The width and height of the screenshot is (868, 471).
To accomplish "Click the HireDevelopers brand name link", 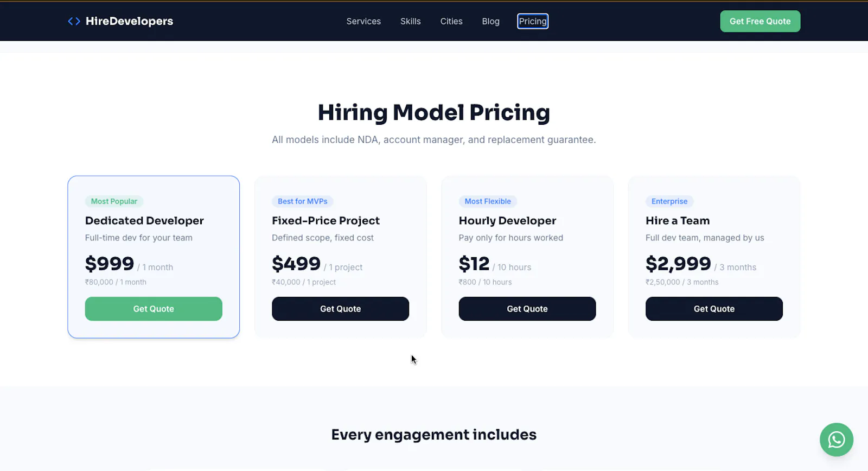I will pos(129,21).
